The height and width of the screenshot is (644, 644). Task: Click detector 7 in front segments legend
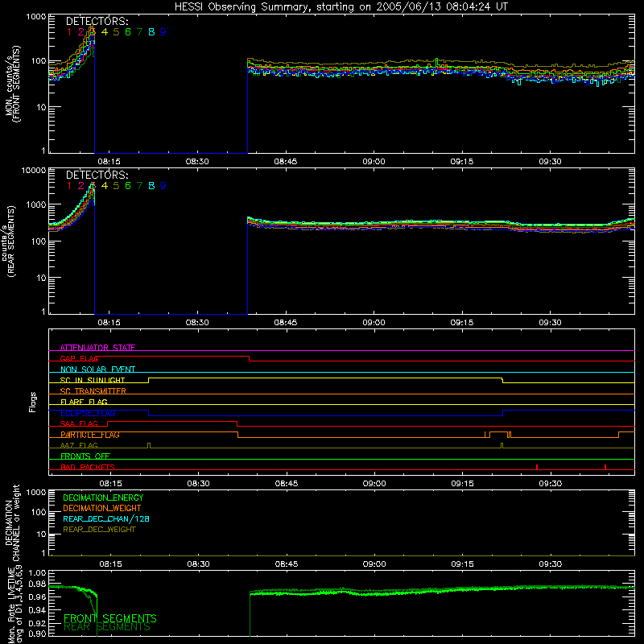pos(139,32)
